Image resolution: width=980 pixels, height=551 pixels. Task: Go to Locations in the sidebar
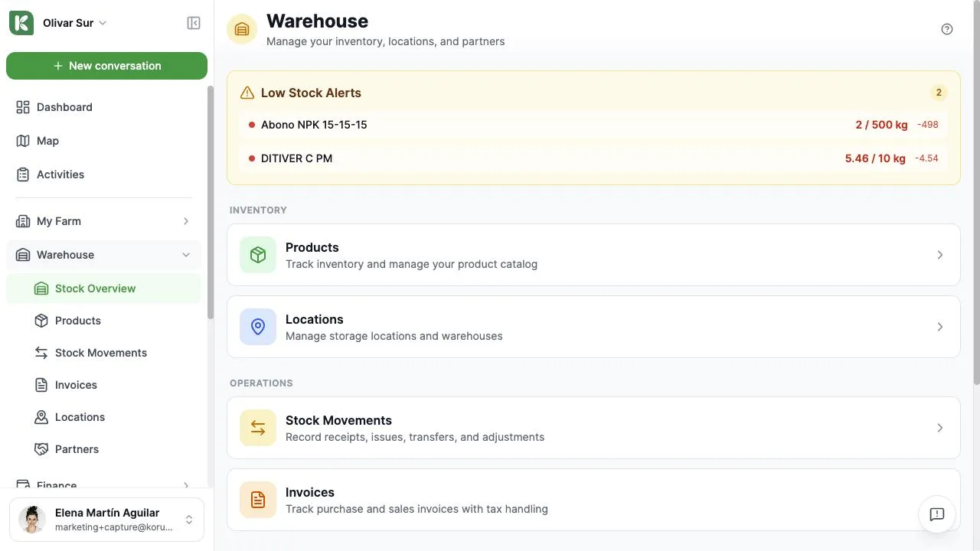click(x=103, y=417)
